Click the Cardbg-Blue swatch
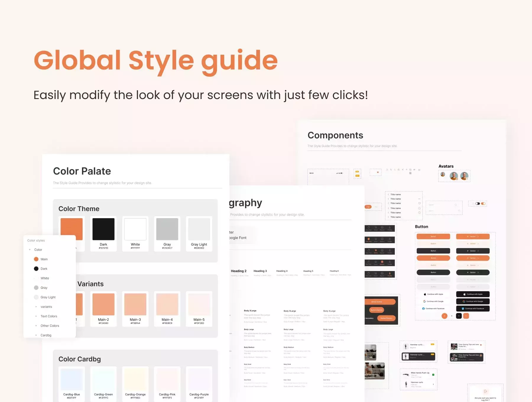Screen dimensions: 532x402 (x=72, y=380)
